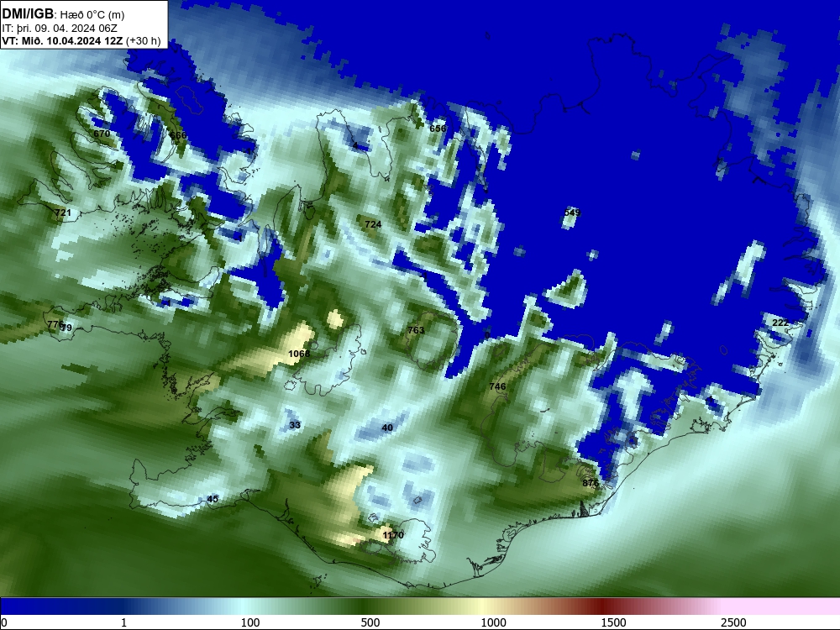
Task: Click the map value 666
Action: (178, 135)
